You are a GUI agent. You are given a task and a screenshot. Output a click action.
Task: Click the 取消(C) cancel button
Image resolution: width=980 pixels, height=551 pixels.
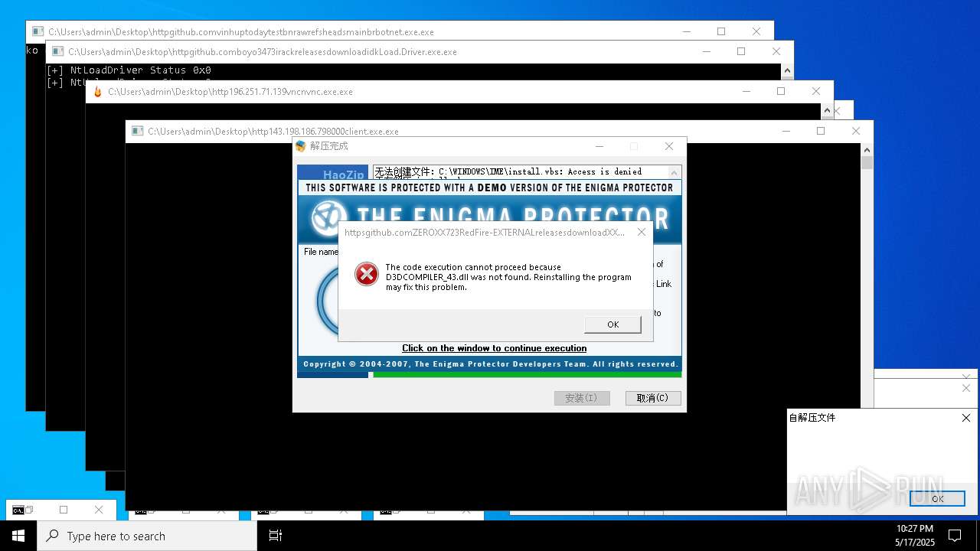pos(653,398)
